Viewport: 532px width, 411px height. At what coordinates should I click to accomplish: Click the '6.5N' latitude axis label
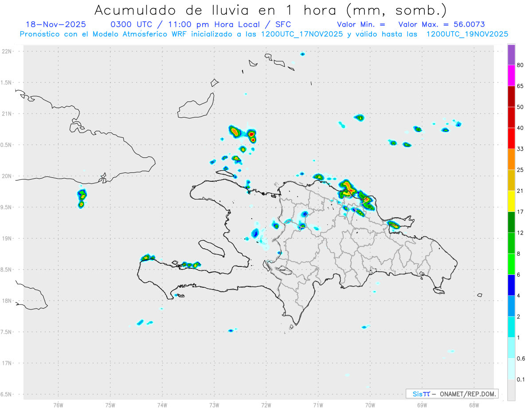click(6, 394)
